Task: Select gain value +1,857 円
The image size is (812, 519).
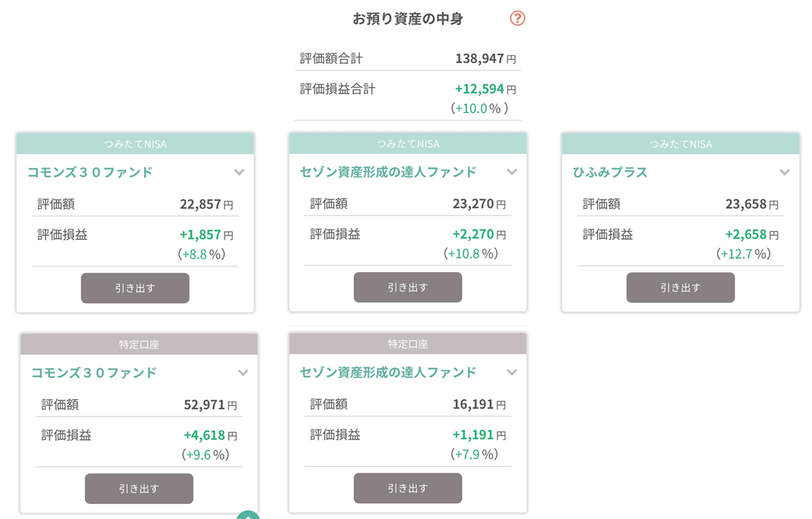Action: click(206, 235)
